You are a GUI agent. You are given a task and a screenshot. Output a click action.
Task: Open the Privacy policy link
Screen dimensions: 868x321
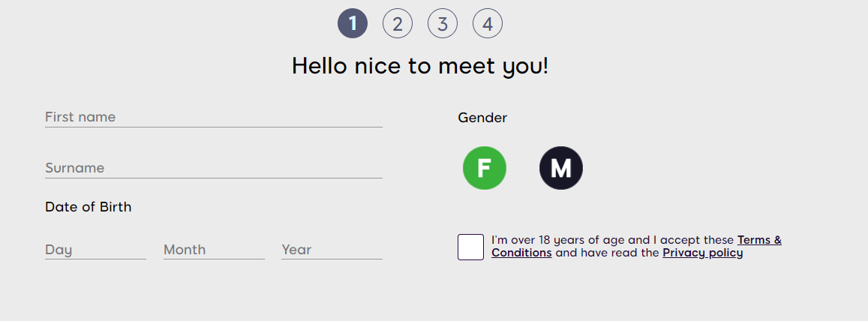pos(703,253)
